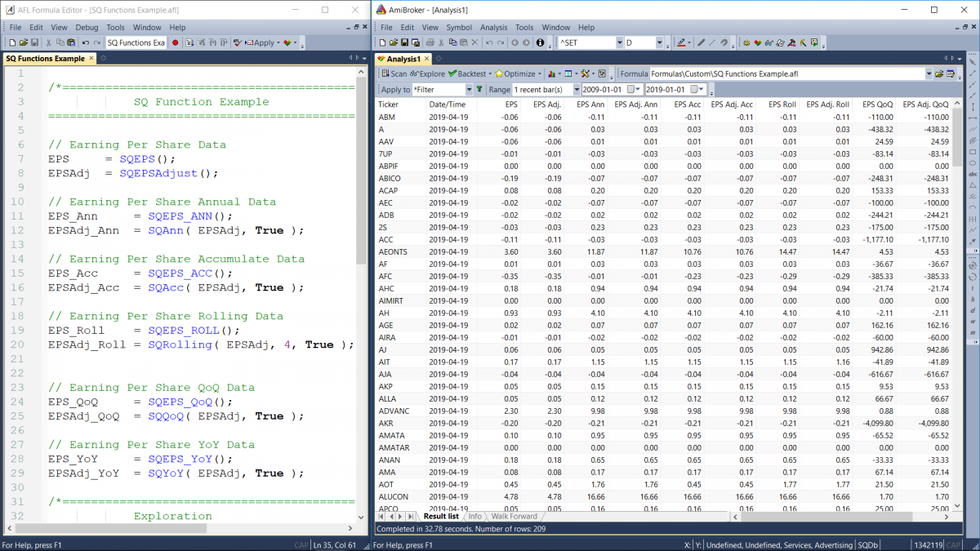Open formula file with folder icon
Viewport: 980px width, 551px height.
point(939,73)
